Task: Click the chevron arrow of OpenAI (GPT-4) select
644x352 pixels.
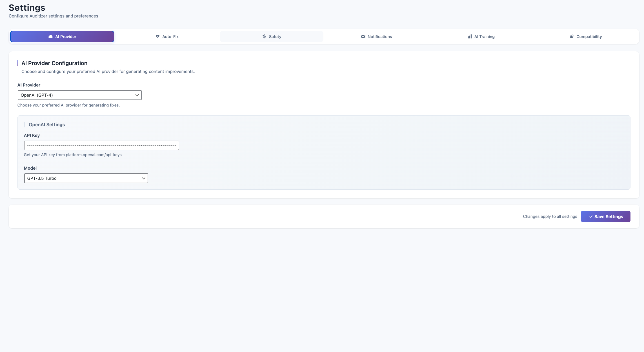Action: tap(137, 95)
